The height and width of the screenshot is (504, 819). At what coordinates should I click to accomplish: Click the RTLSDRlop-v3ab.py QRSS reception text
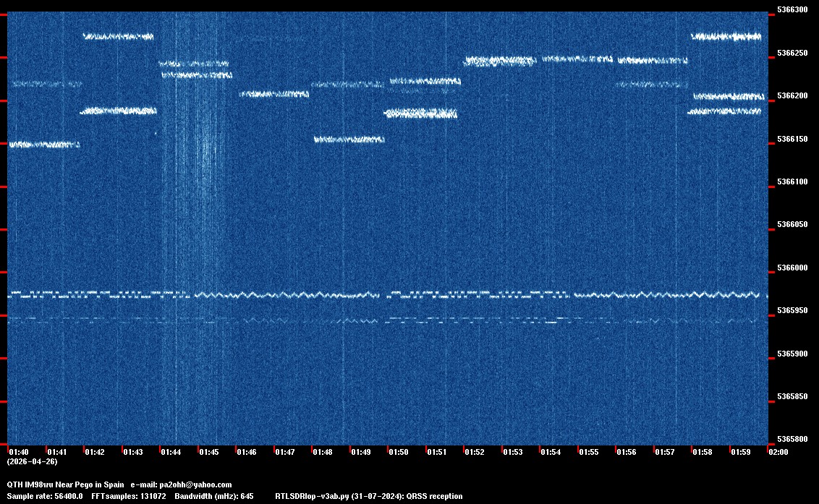[369, 496]
